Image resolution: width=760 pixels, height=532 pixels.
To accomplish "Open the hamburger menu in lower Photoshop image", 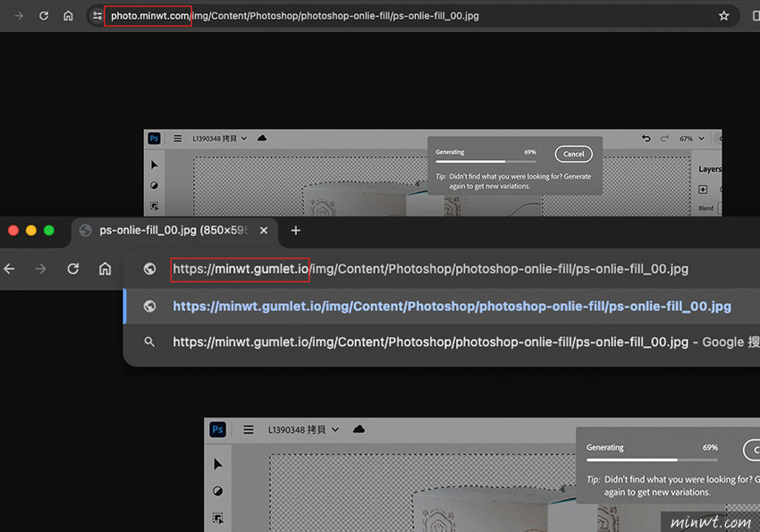I will point(249,429).
